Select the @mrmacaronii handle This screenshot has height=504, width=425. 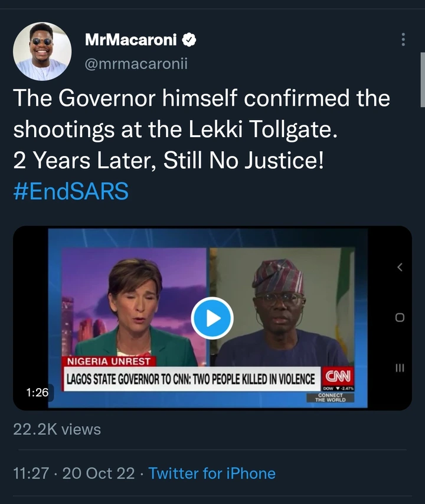(136, 64)
